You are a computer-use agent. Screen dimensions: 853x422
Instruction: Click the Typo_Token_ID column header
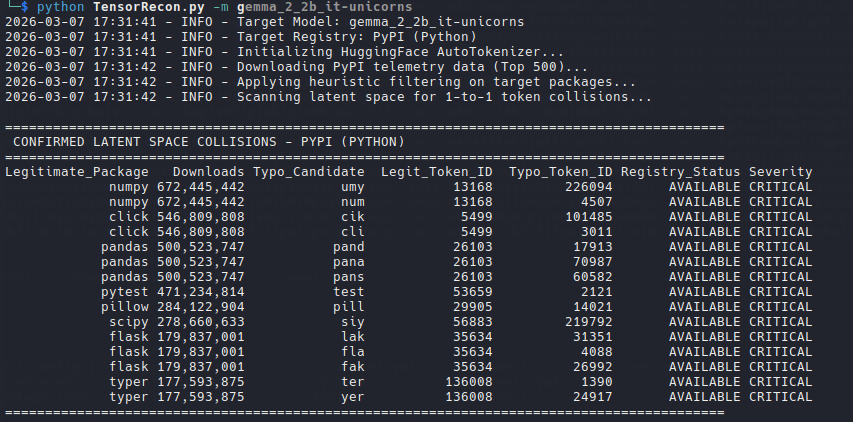click(x=560, y=172)
